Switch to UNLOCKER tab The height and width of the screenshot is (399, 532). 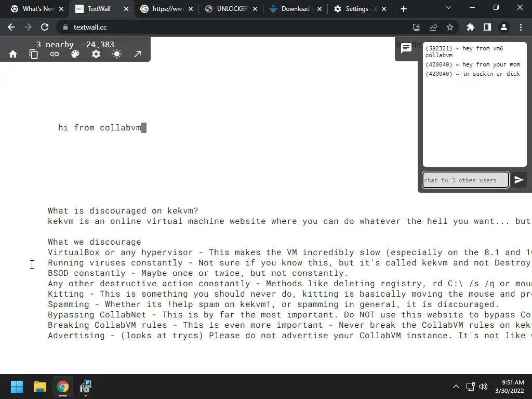pos(231,9)
